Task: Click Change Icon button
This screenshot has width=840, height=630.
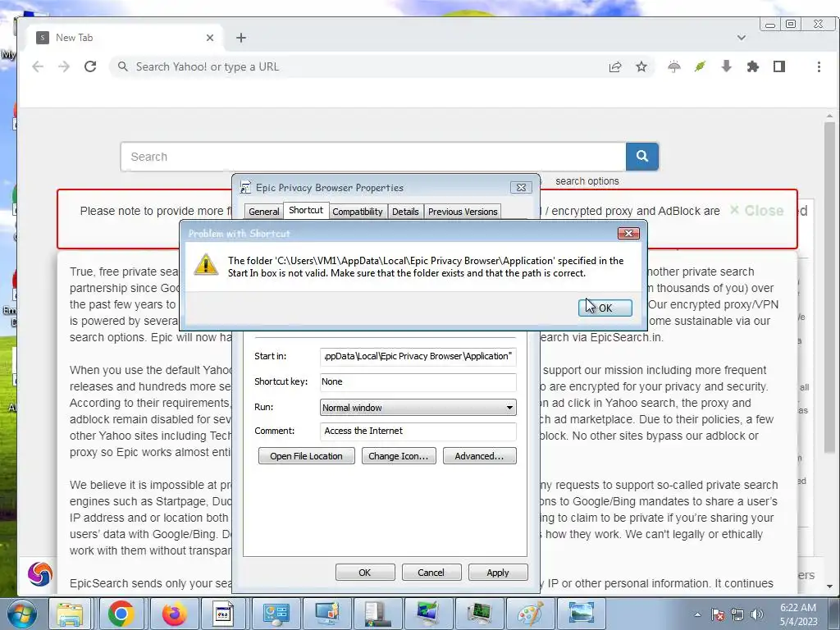Action: pos(399,456)
